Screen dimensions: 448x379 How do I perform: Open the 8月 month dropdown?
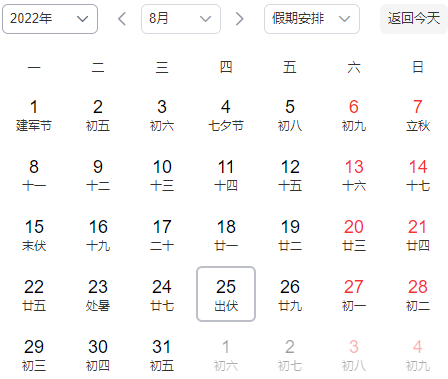tap(181, 19)
